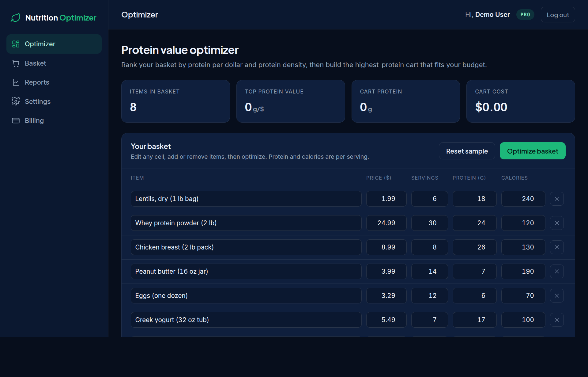Click the Greek yogurt price field 5.49
The height and width of the screenshot is (377, 588).
386,320
